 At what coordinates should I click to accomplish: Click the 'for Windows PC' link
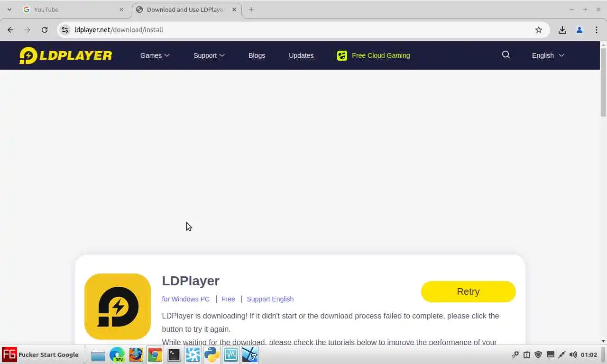(186, 299)
